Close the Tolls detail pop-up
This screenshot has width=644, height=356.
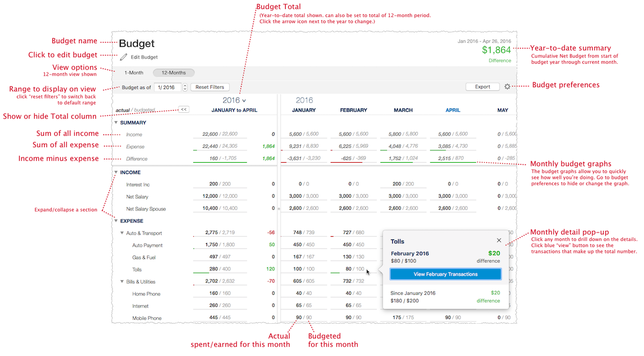coord(499,241)
